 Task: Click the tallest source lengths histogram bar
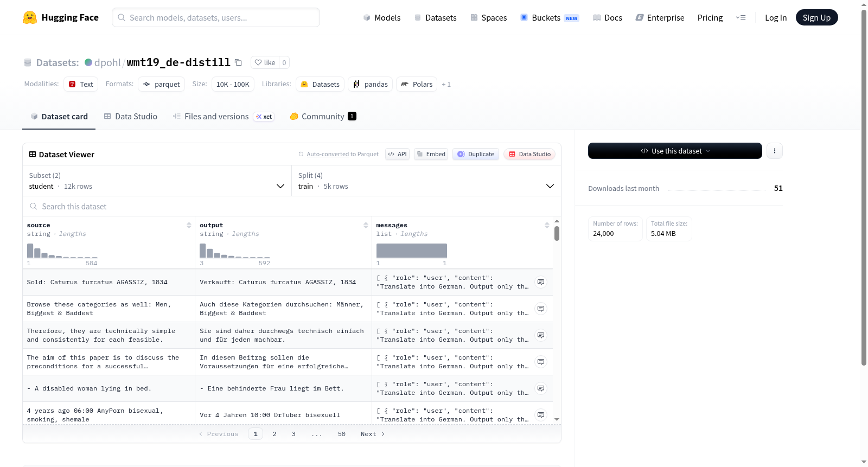click(x=30, y=251)
